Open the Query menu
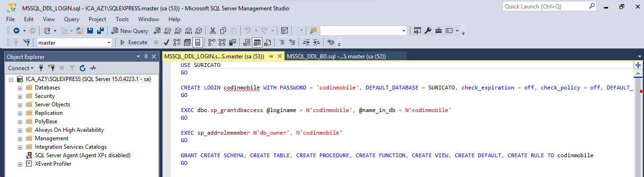Viewport: 644px width, 177px height. [x=72, y=19]
